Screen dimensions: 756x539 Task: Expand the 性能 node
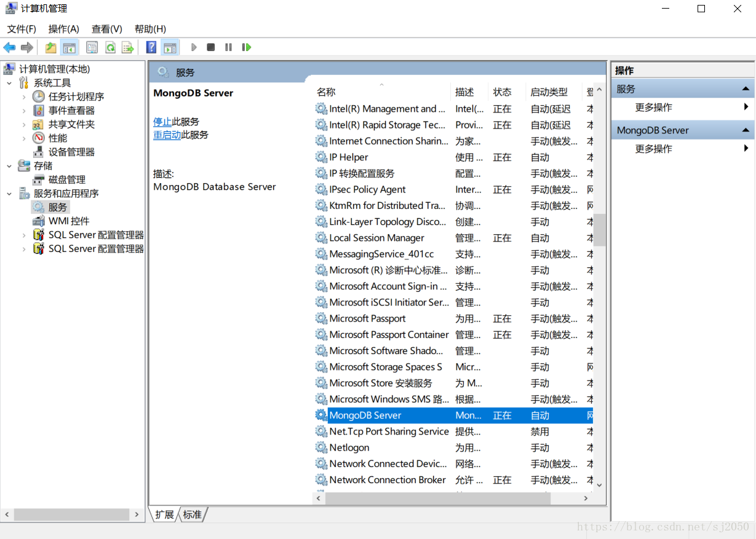coord(24,138)
